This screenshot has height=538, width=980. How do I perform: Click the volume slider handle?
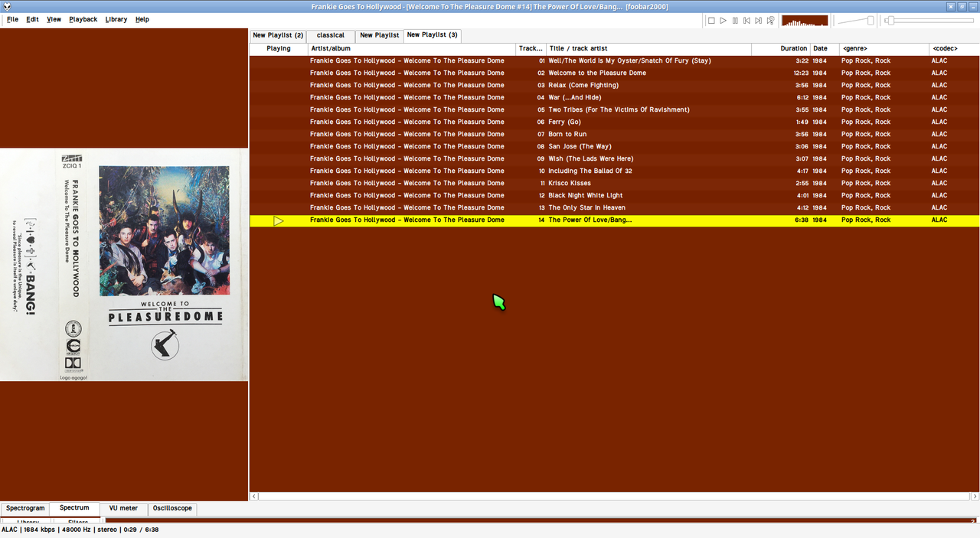[x=871, y=21]
